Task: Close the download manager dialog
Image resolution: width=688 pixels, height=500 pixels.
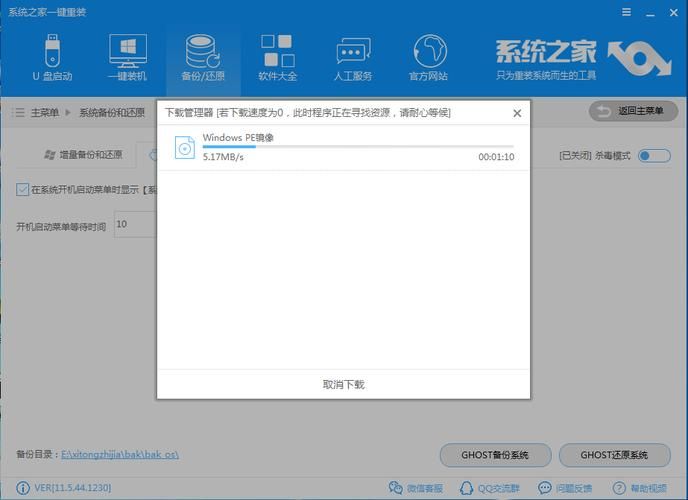Action: [x=517, y=113]
